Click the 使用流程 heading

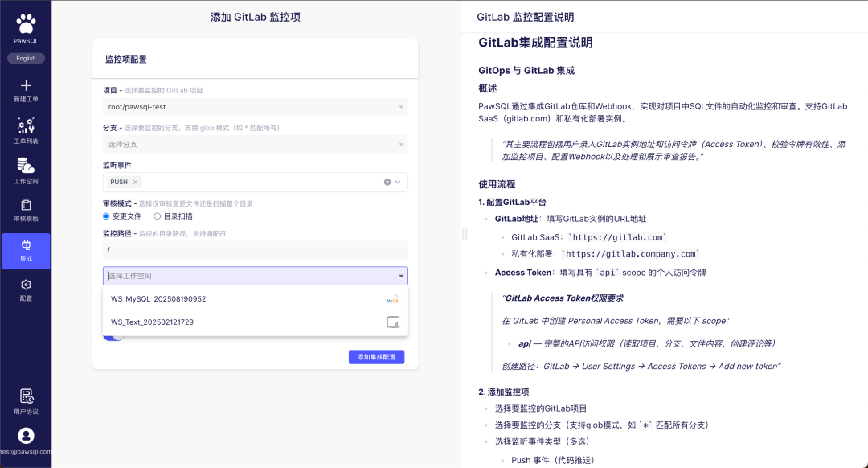click(497, 184)
